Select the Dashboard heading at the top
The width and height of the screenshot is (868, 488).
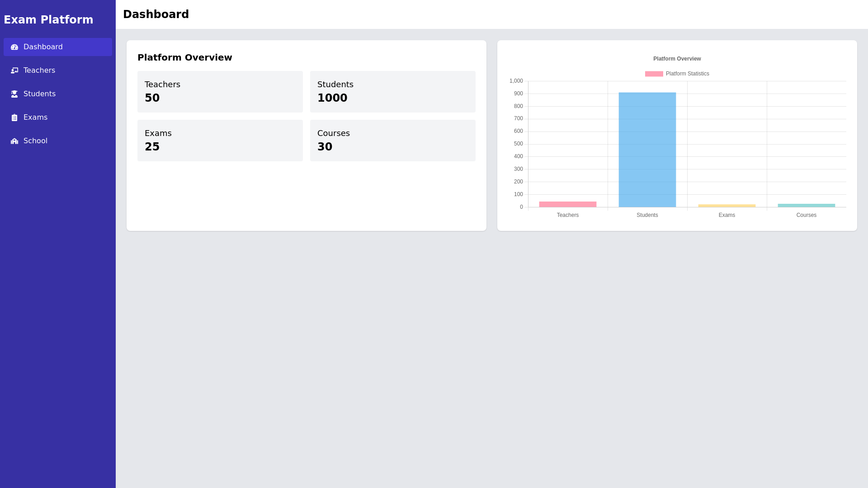coord(156,14)
